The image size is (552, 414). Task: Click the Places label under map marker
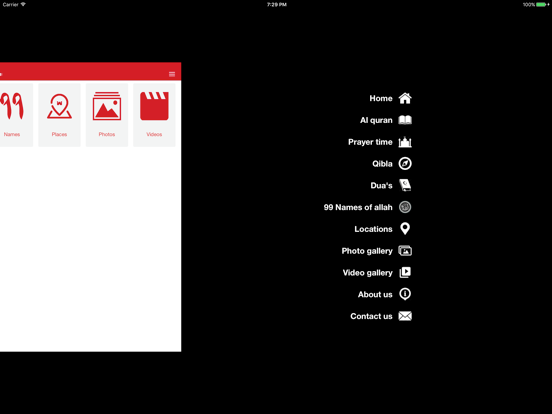pos(59,134)
